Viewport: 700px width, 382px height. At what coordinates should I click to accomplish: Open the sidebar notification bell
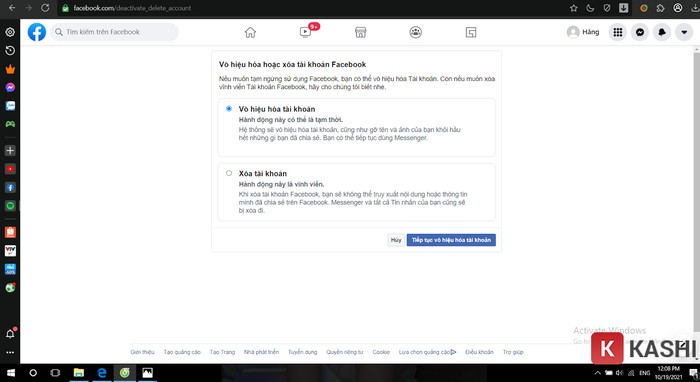click(x=10, y=334)
